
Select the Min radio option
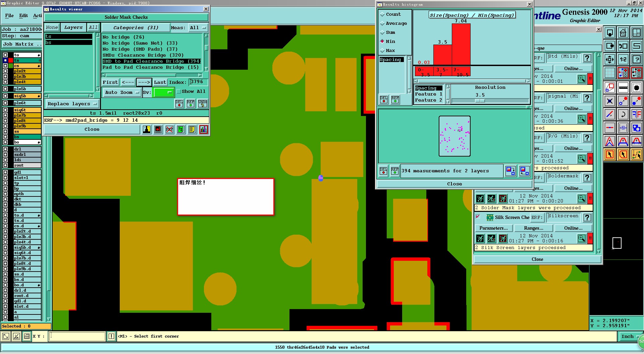click(382, 41)
